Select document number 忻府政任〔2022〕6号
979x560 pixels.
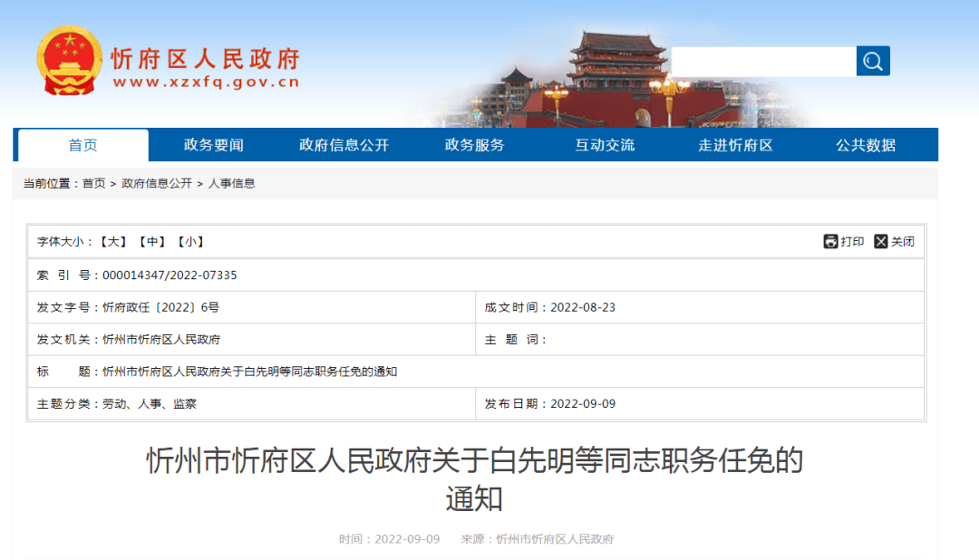click(161, 308)
